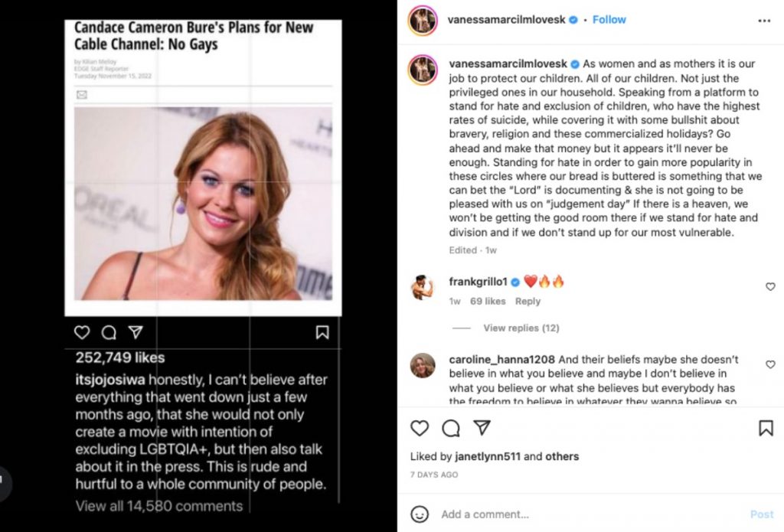The height and width of the screenshot is (532, 784).
Task: Click the post image of the article
Action: point(203,203)
